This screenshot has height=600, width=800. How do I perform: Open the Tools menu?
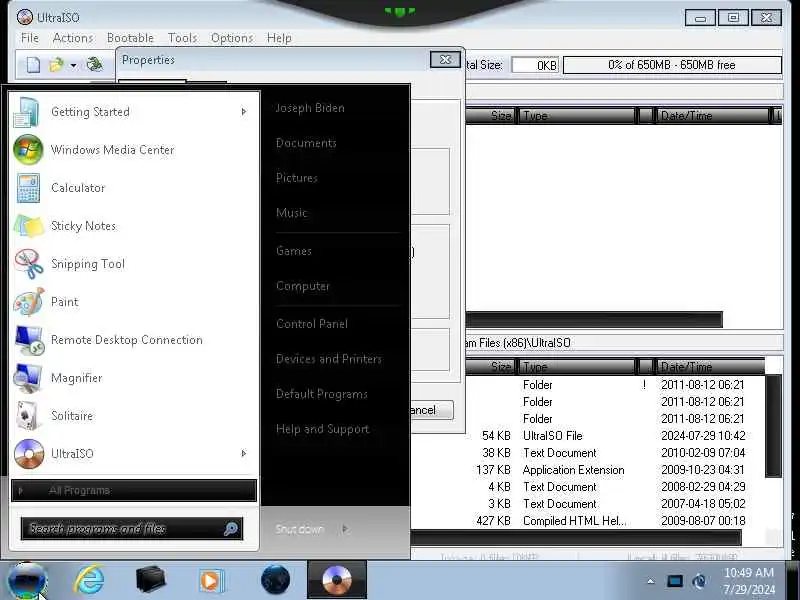[x=182, y=38]
